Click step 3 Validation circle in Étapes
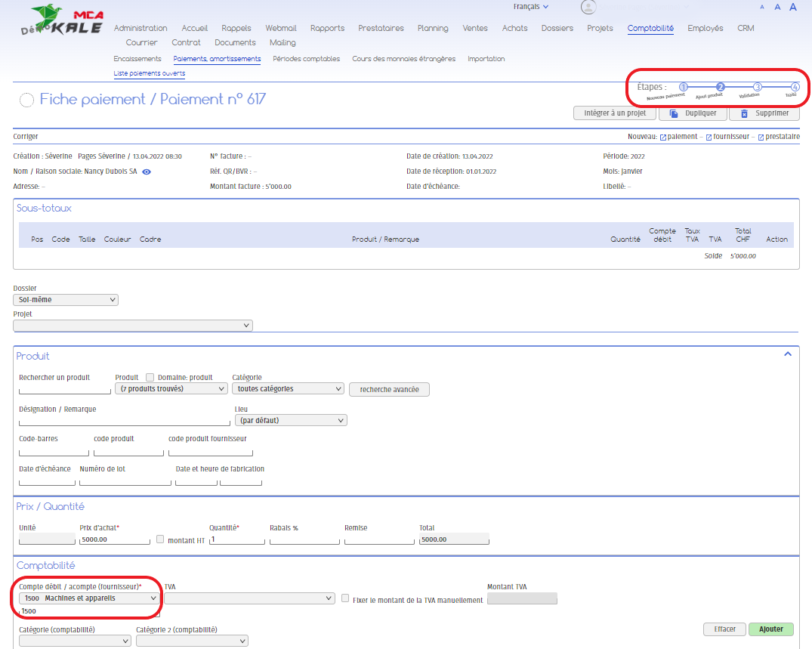The width and height of the screenshot is (812, 649). coord(758,88)
